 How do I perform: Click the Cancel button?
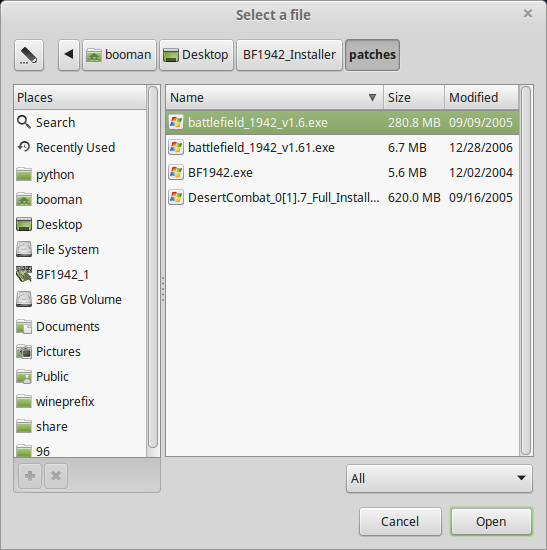click(400, 521)
